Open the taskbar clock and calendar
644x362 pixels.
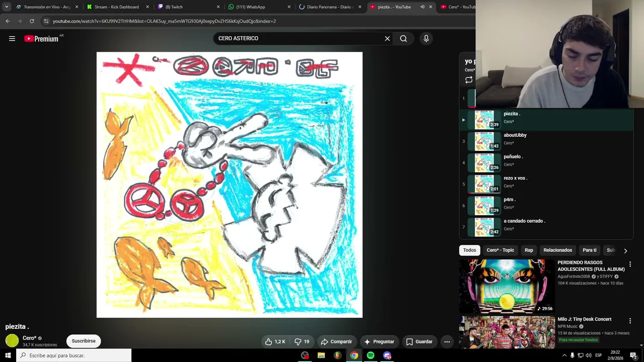pyautogui.click(x=615, y=355)
